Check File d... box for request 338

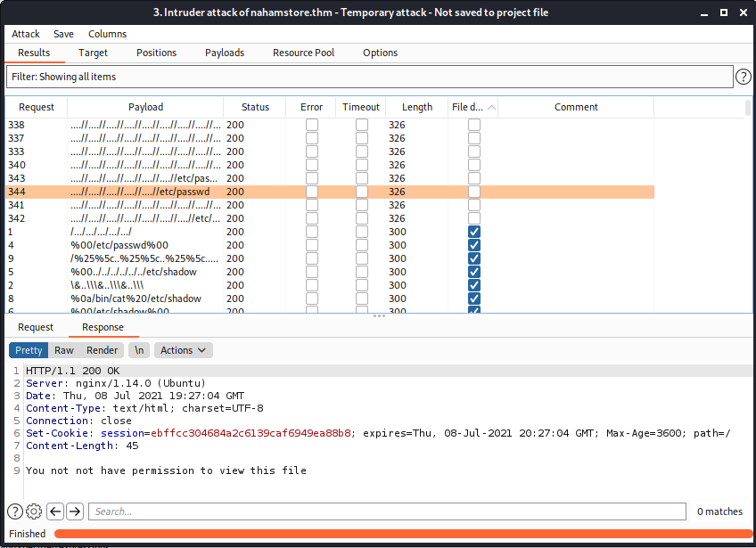pyautogui.click(x=474, y=125)
